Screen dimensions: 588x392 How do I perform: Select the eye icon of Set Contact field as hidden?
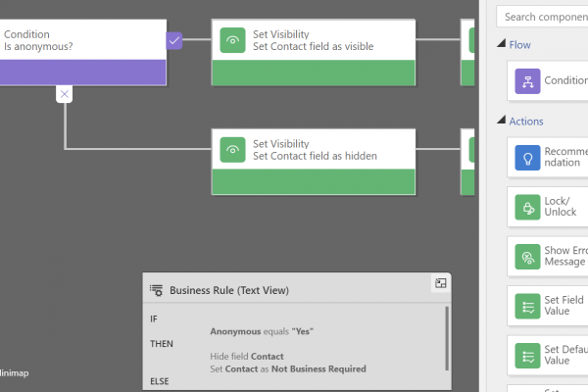[x=232, y=150]
